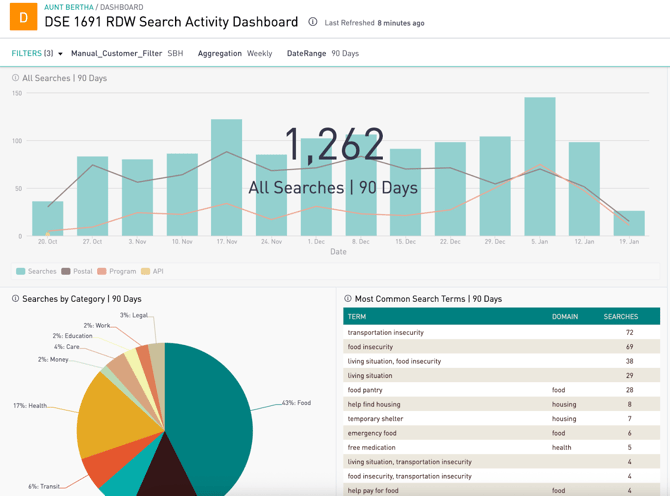Screen dimensions: 670x496
Task: Click info icon beside Most Common Search Terms
Action: point(348,299)
